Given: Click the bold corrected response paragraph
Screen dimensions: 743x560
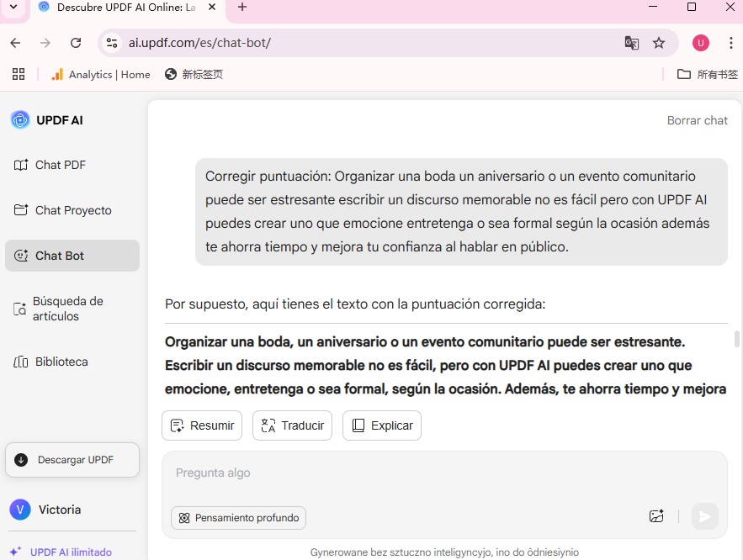Looking at the screenshot, I should click(446, 366).
